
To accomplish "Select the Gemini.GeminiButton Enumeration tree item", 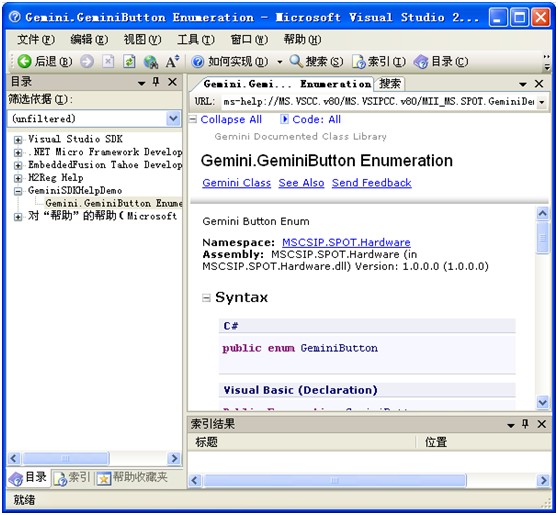I will click(114, 203).
